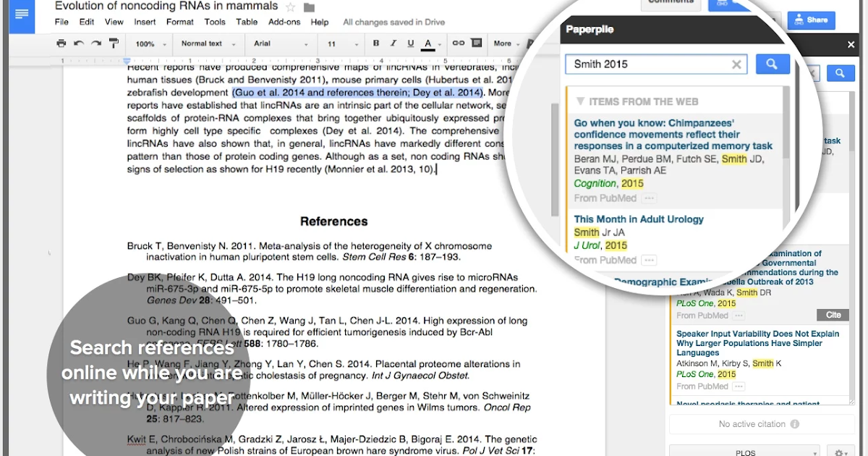Open the Table menu
This screenshot has height=456, width=868.
247,22
